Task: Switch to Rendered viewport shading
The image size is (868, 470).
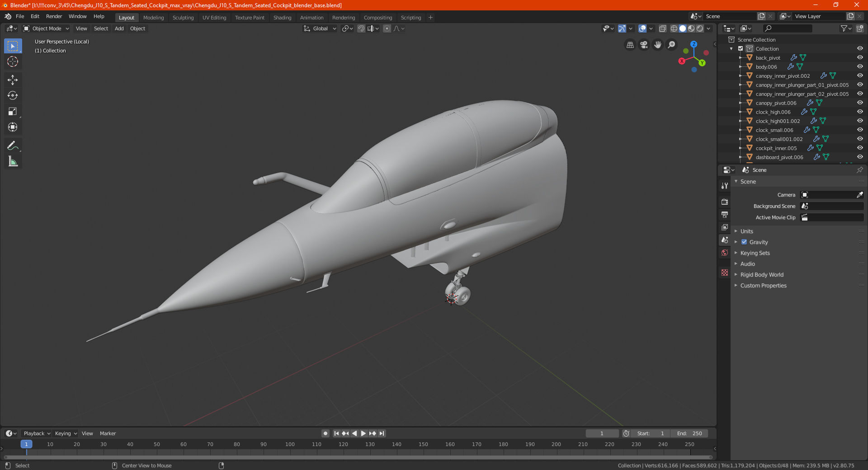Action: point(700,28)
